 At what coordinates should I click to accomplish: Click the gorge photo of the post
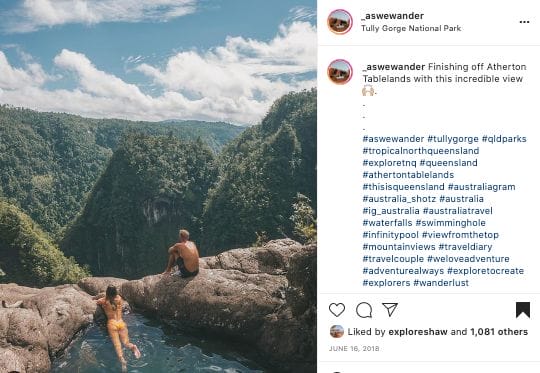point(158,186)
